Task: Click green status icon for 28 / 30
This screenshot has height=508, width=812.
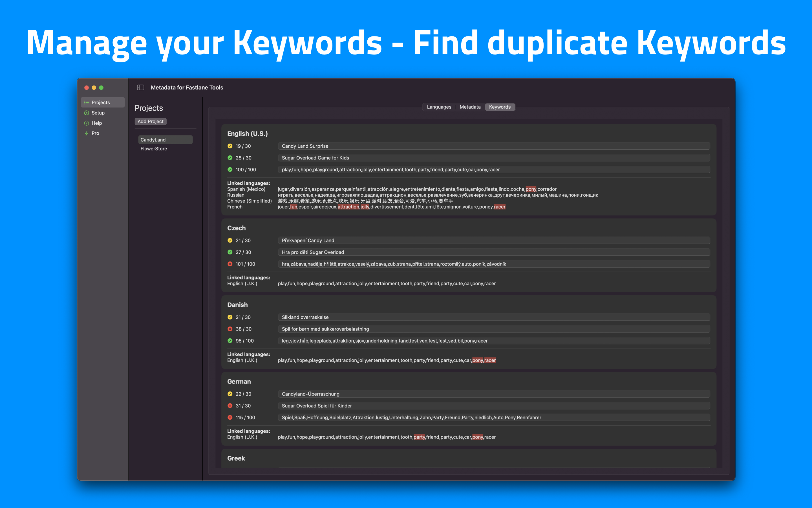Action: [x=230, y=157]
